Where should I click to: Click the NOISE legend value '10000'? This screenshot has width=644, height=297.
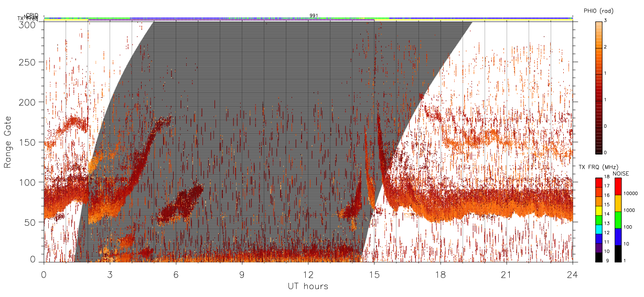pyautogui.click(x=630, y=193)
